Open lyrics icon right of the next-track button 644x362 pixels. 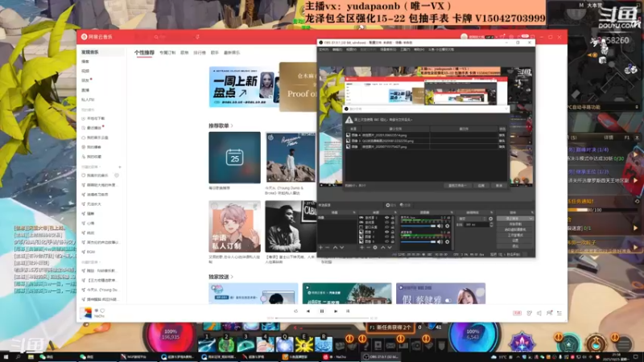(348, 311)
